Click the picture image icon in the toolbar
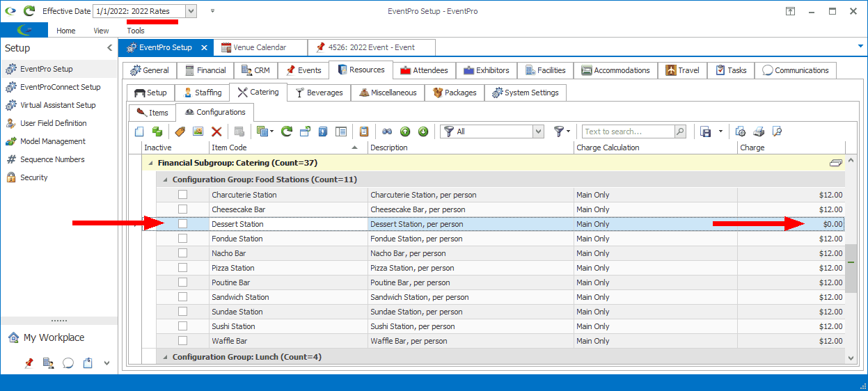 (198, 131)
